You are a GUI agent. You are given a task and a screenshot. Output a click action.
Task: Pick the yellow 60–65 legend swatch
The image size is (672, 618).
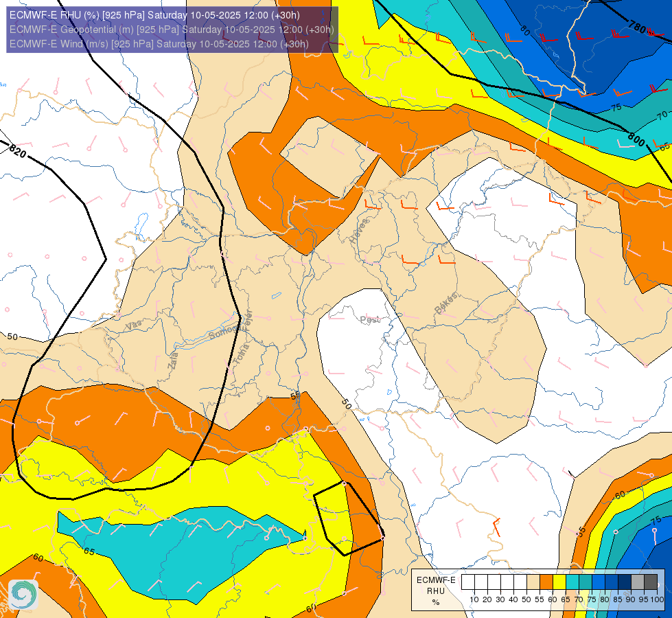click(559, 582)
